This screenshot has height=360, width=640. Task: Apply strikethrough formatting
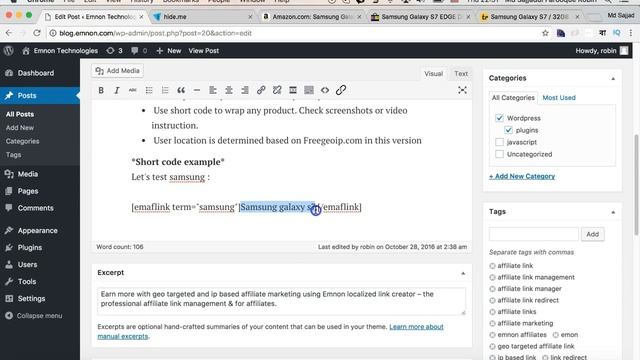[133, 90]
